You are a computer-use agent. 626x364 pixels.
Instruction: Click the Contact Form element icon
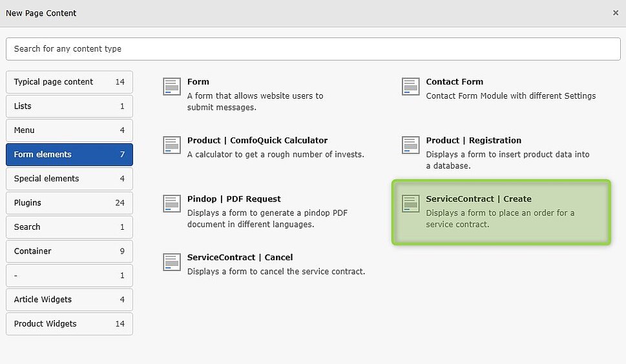(411, 86)
